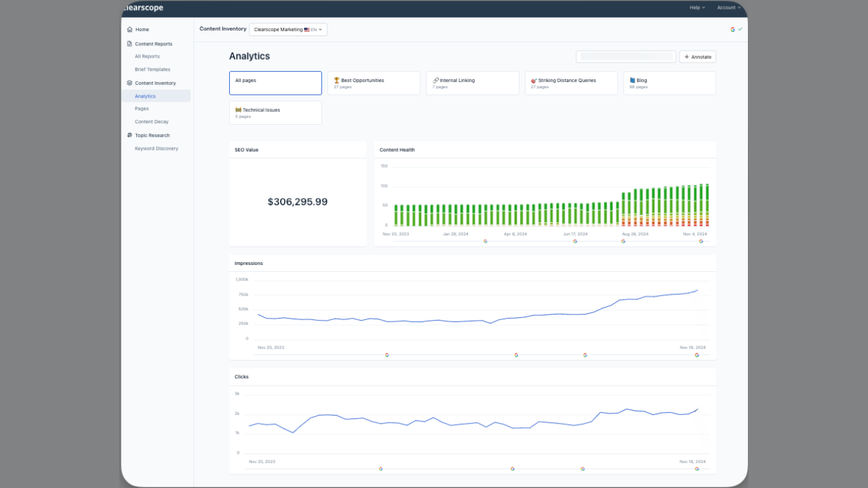Expand the Help menu
The image size is (868, 488).
697,7
